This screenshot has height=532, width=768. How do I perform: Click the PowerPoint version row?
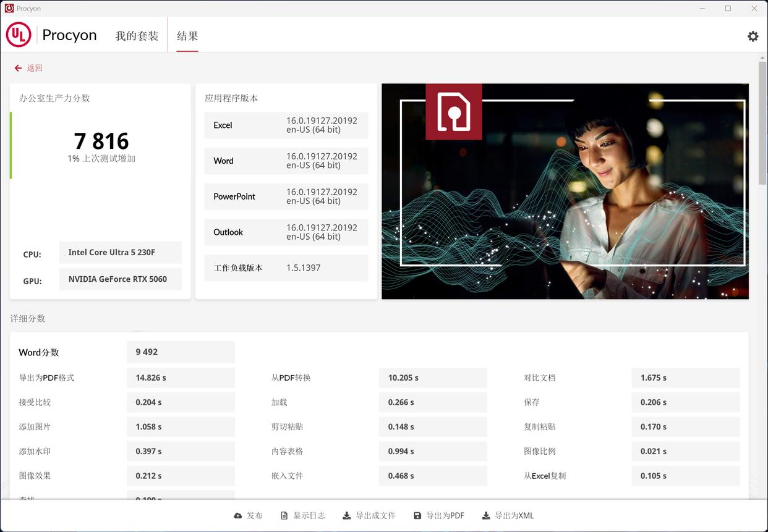point(286,196)
